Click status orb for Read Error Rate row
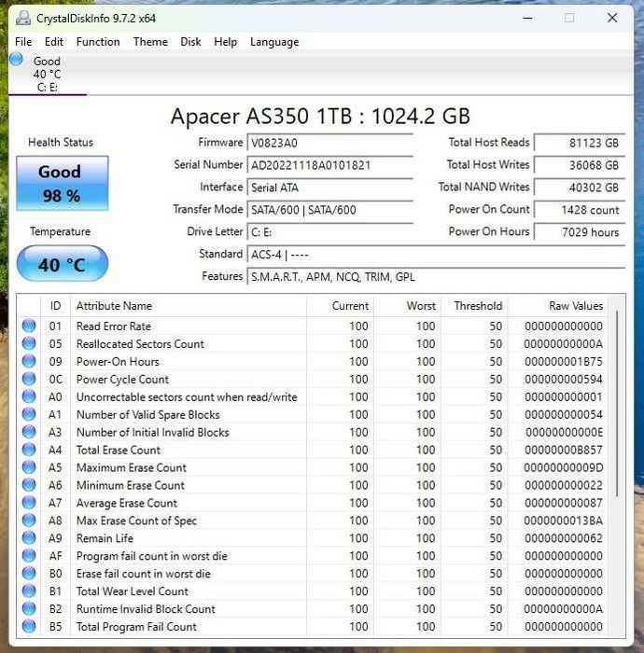This screenshot has height=653, width=644. click(29, 326)
